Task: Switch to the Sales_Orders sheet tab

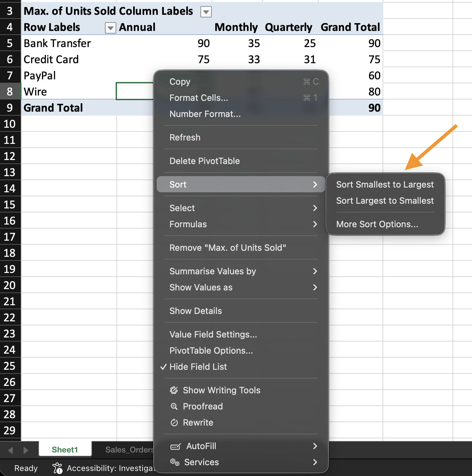Action: (129, 450)
